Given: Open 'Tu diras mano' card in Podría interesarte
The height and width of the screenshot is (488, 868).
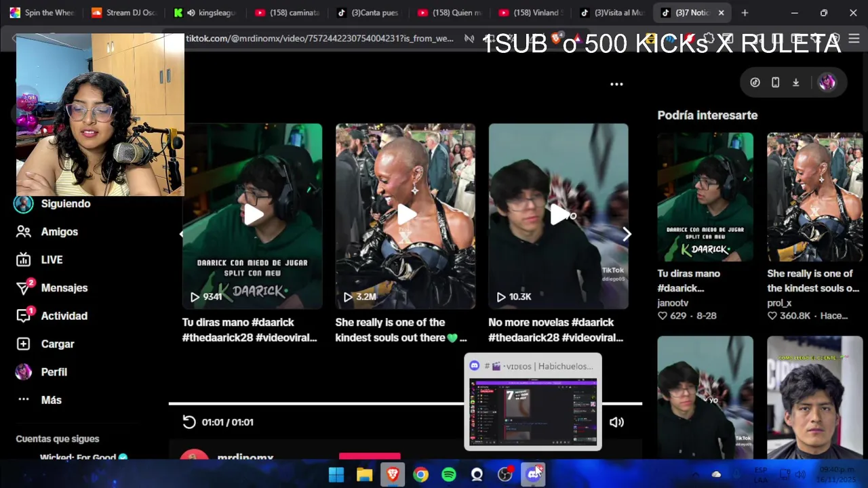Looking at the screenshot, I should tap(705, 197).
